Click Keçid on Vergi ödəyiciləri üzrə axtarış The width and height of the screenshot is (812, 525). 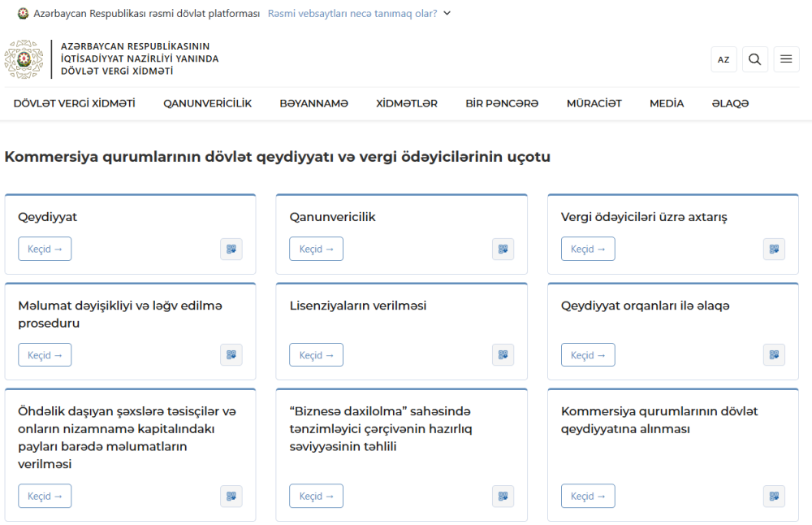(588, 249)
